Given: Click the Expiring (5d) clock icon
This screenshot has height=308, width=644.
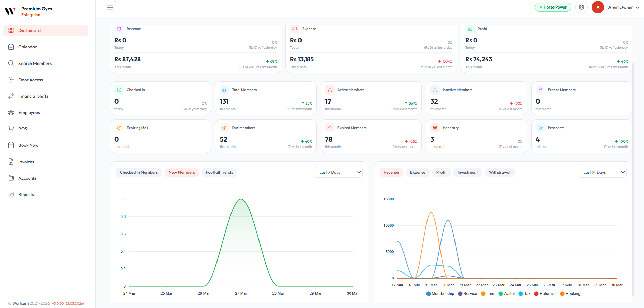Looking at the screenshot, I should point(119,128).
